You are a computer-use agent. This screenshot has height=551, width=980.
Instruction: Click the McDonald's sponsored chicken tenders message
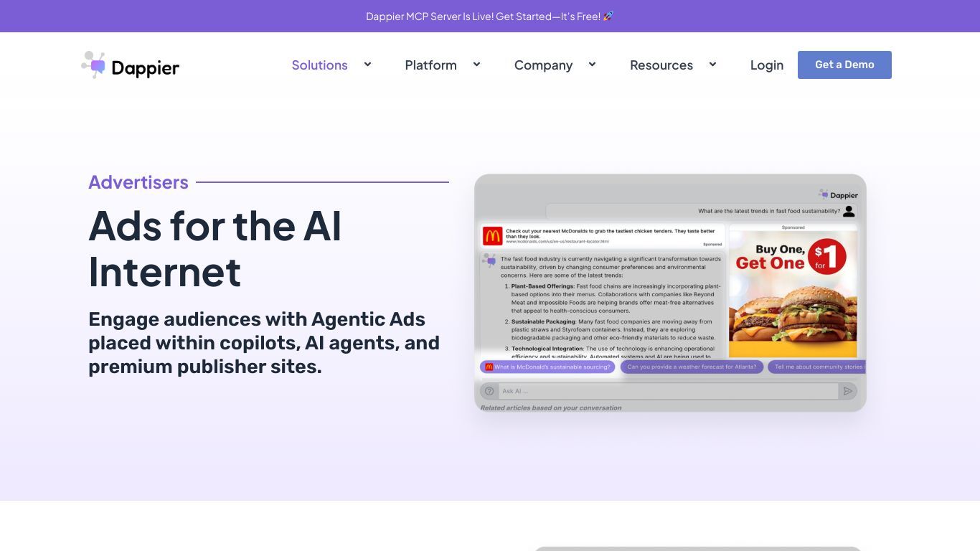603,236
